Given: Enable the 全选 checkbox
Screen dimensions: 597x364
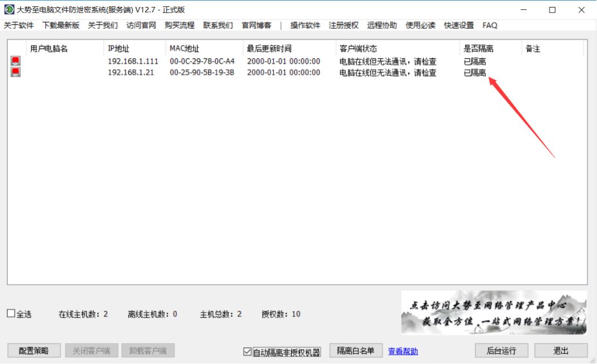Looking at the screenshot, I should click(10, 313).
